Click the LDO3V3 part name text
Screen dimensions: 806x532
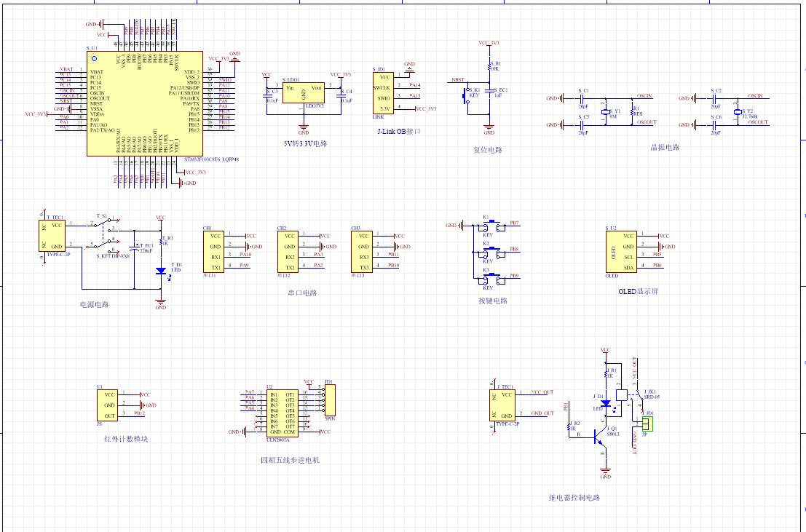point(315,106)
